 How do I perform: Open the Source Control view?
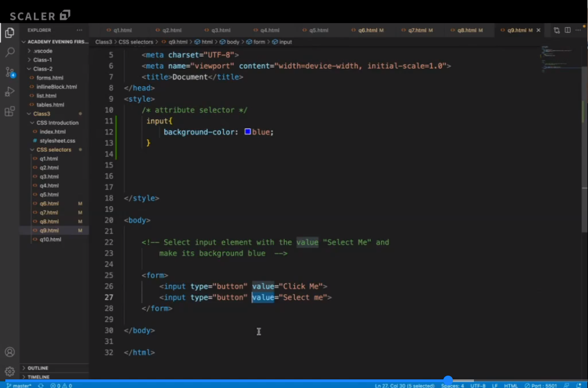[10, 72]
